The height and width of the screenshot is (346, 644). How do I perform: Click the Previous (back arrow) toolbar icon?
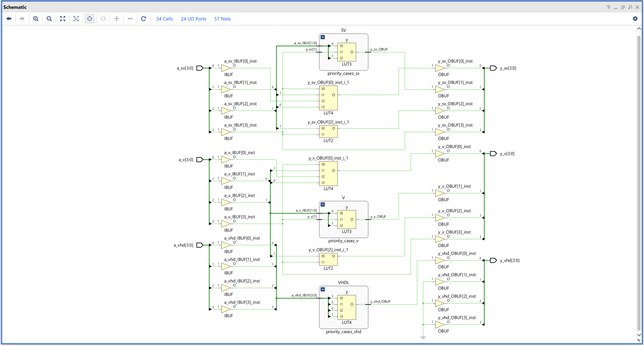pos(9,19)
